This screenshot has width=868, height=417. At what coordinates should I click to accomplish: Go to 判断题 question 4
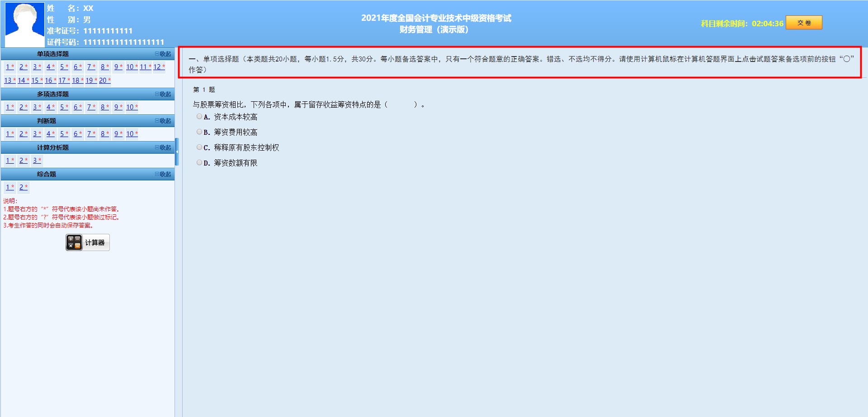tap(51, 134)
